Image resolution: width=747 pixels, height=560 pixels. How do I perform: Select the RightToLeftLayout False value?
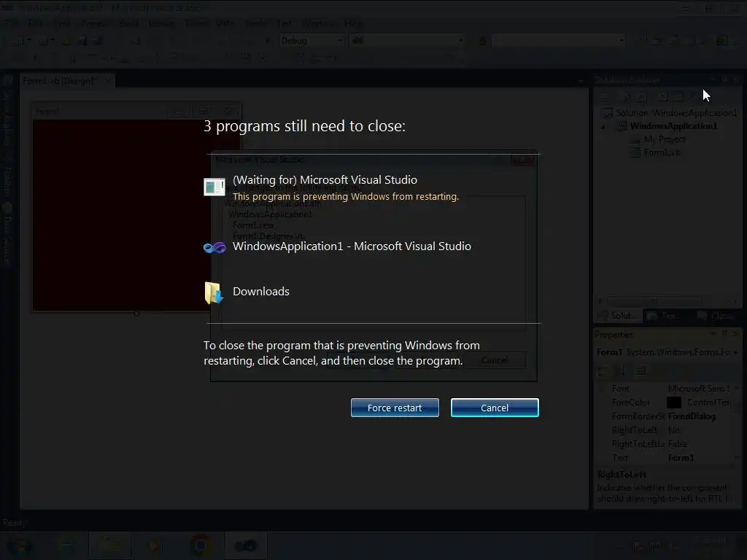[678, 444]
